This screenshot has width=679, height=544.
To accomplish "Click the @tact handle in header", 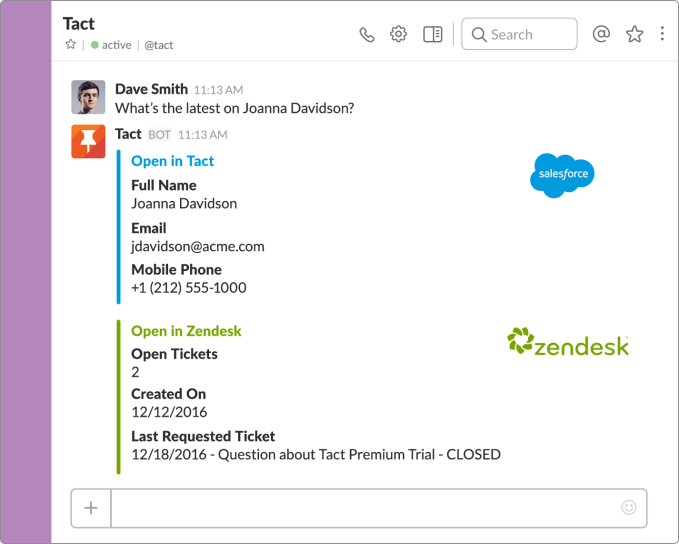I will coord(158,45).
